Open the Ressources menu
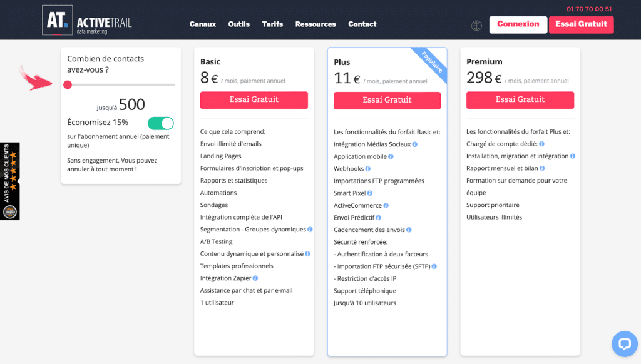 [315, 24]
